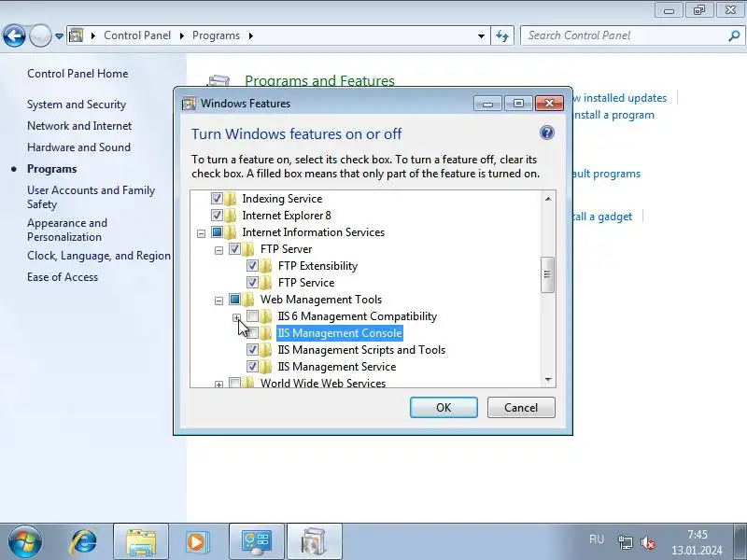The height and width of the screenshot is (560, 747).
Task: Open the Programs and Features heading link
Action: click(x=319, y=80)
